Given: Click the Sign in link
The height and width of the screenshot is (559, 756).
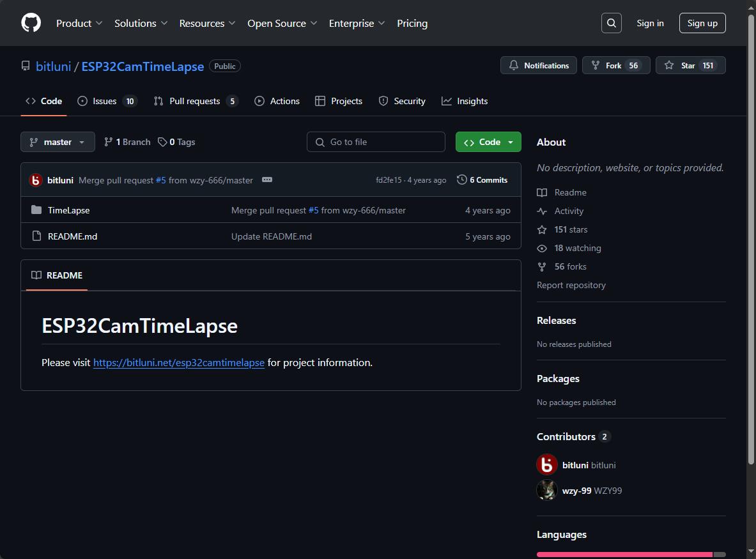Looking at the screenshot, I should click(x=650, y=23).
